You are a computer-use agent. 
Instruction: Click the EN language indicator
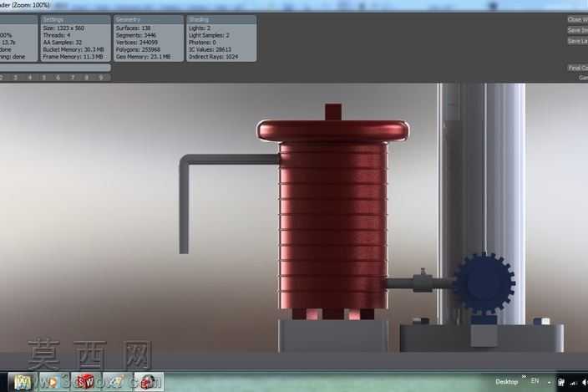pos(535,381)
